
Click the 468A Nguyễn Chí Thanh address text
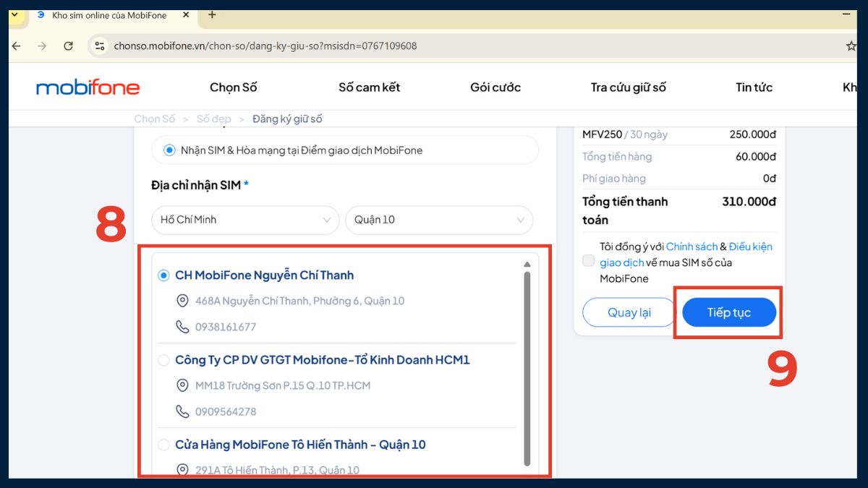tap(299, 301)
